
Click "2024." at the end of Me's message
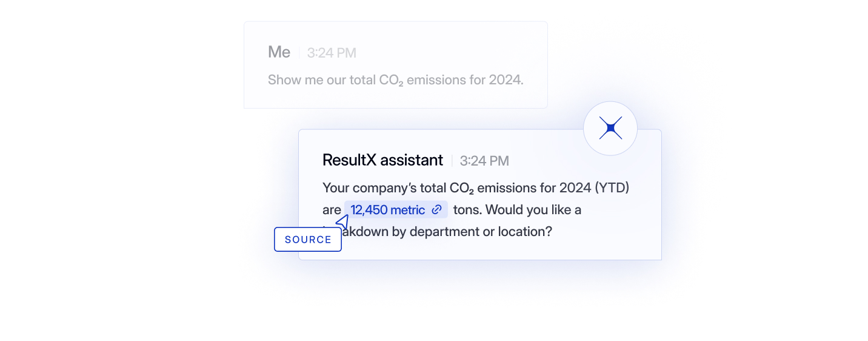click(x=506, y=79)
